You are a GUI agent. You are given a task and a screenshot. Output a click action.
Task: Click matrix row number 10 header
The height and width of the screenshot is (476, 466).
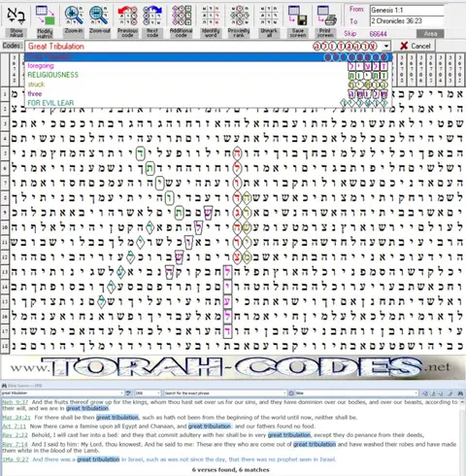coord(5,227)
